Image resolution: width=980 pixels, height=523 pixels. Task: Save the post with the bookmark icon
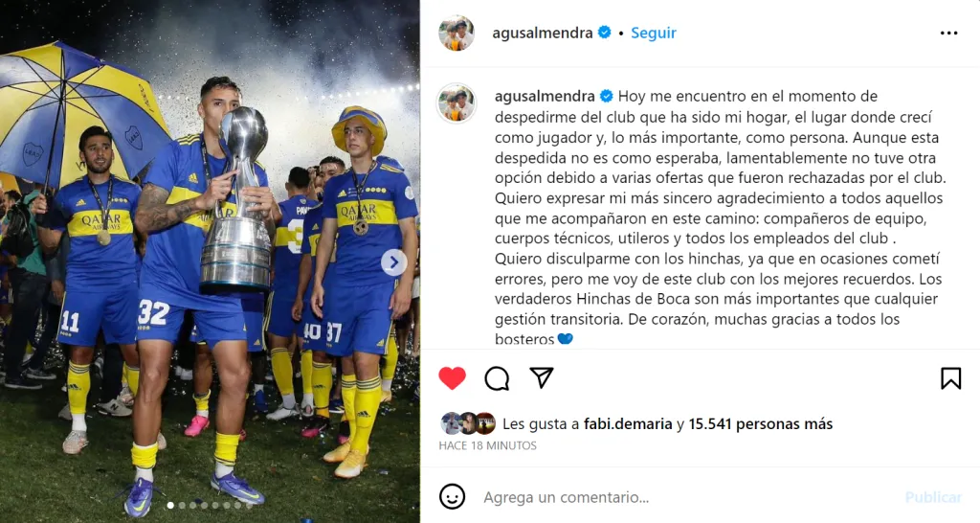[950, 378]
